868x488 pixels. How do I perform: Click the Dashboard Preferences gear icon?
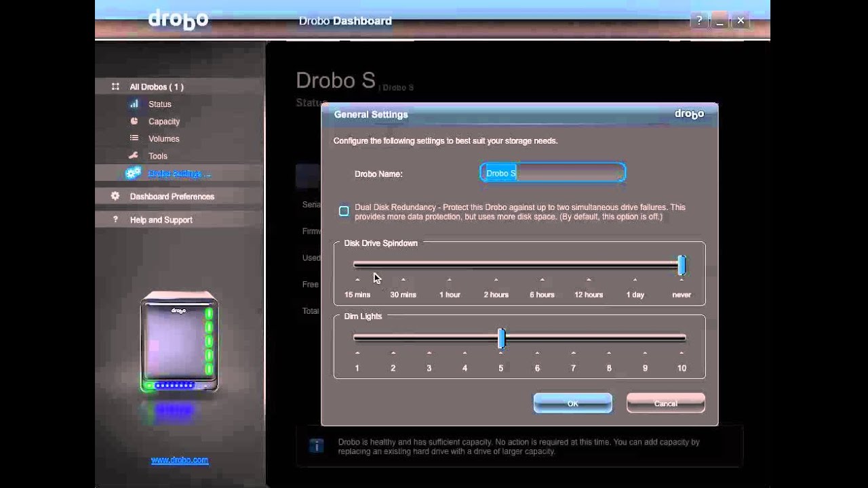(115, 196)
